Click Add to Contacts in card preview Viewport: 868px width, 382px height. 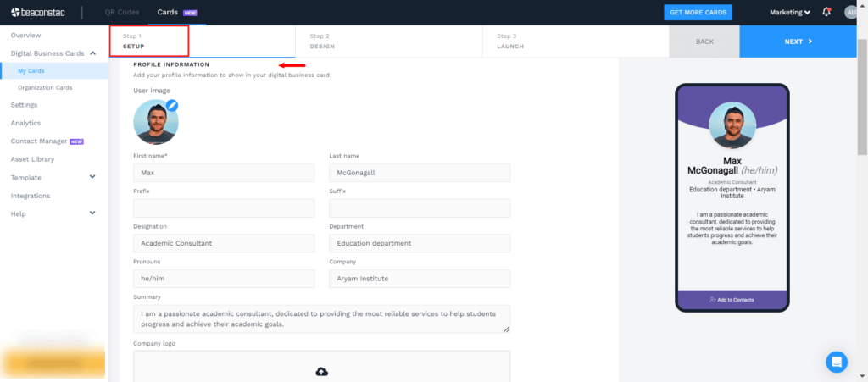click(732, 300)
